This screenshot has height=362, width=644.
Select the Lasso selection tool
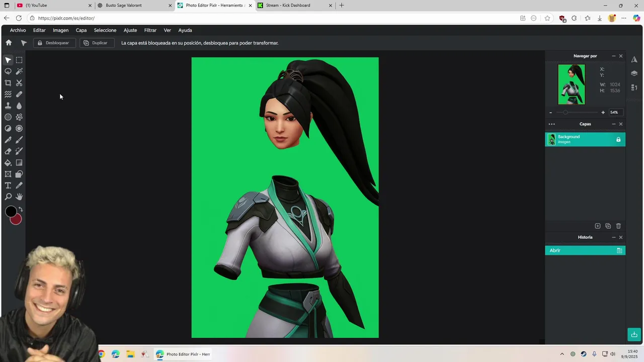(x=8, y=71)
